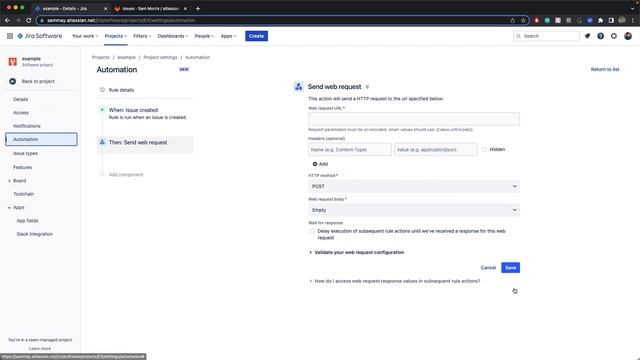Open App fields in sidebar
Viewport: 640px width, 360px height.
27,220
